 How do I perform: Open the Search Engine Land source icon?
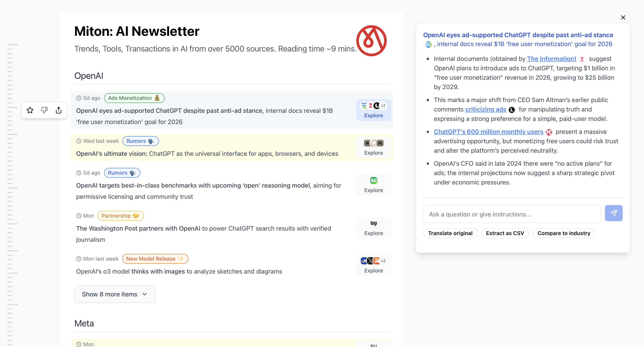[x=364, y=105]
